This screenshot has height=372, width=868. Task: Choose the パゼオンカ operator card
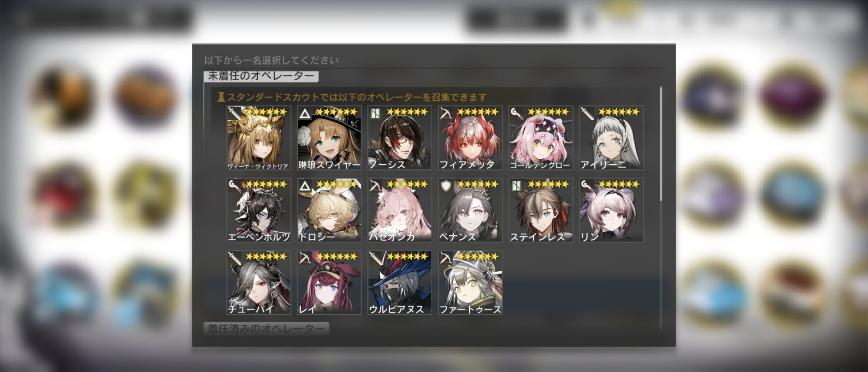(x=400, y=210)
